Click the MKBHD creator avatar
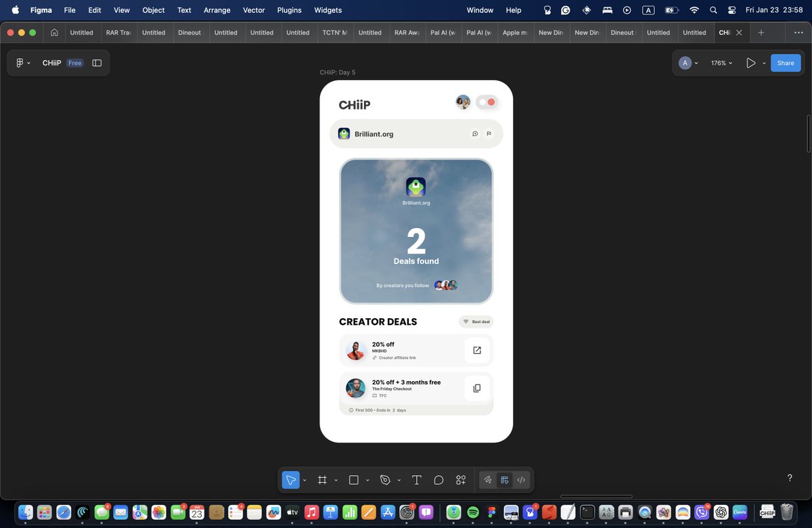Viewport: 812px width, 528px height. point(356,351)
